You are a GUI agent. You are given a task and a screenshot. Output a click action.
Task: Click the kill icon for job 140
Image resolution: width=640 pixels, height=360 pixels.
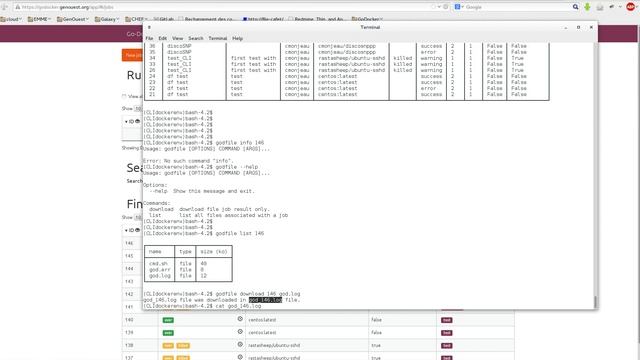point(240,319)
